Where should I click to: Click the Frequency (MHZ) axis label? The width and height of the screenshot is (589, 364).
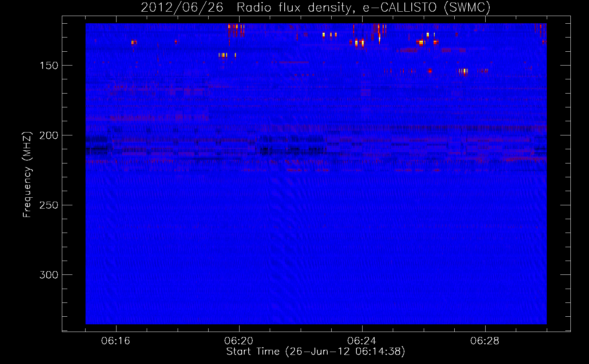pos(27,174)
